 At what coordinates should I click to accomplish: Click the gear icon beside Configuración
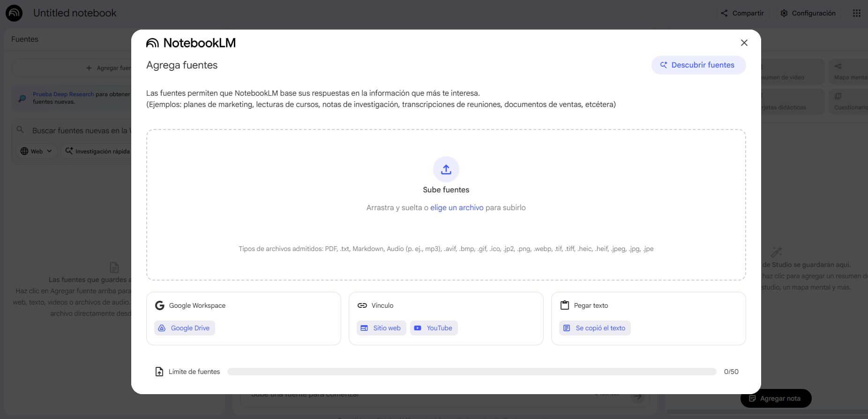point(784,13)
